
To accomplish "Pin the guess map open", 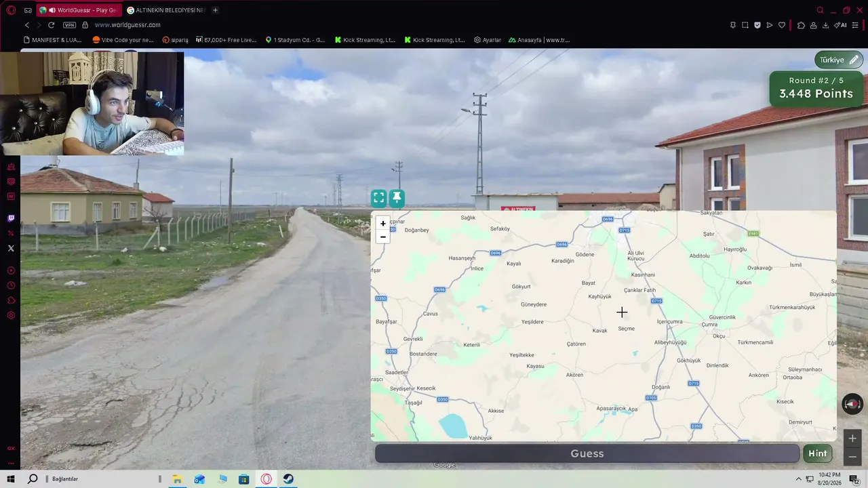I will click(x=397, y=198).
